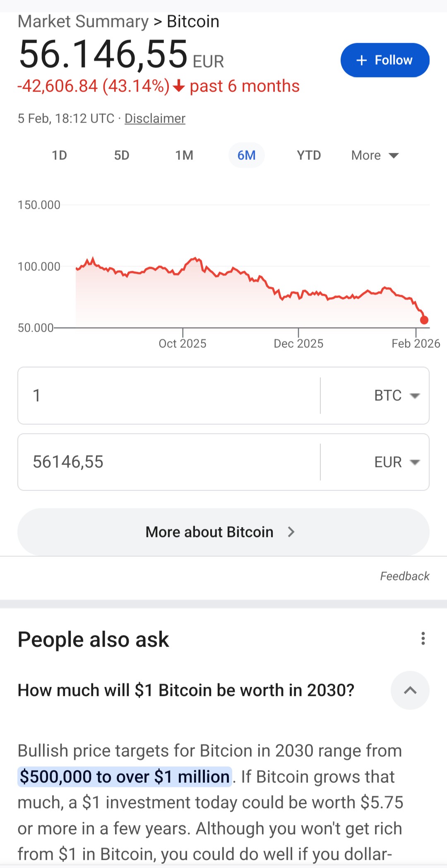Click the Follow button with the plus icon
This screenshot has width=447, height=868.
(385, 60)
